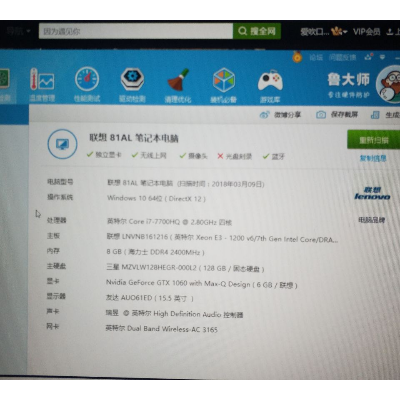Click the 电脑品牌 label under logo
This screenshot has height=400, width=400.
(x=372, y=220)
